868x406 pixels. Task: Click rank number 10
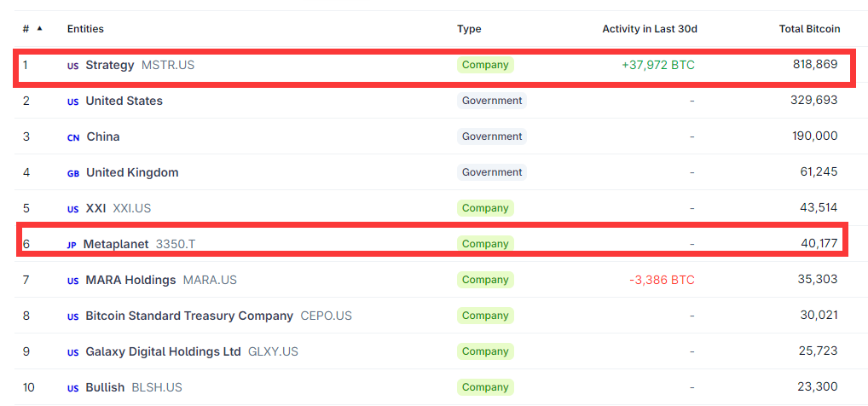point(28,387)
